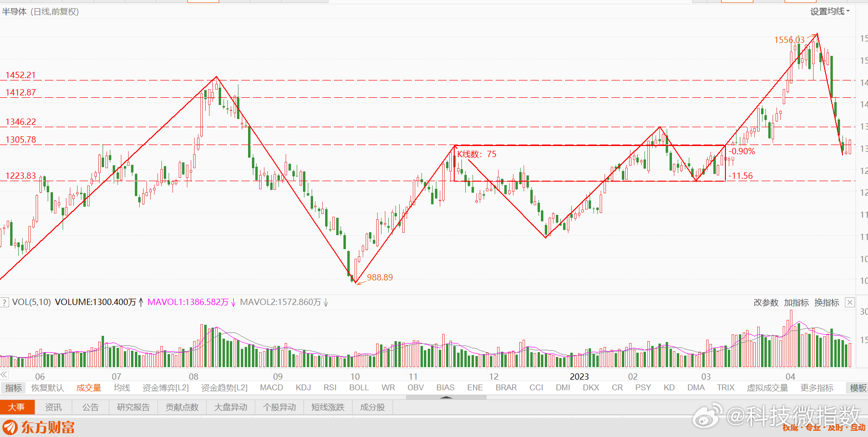Select the 虚拟成交量 indicator
Viewport: 868px width, 437px height.
click(767, 388)
